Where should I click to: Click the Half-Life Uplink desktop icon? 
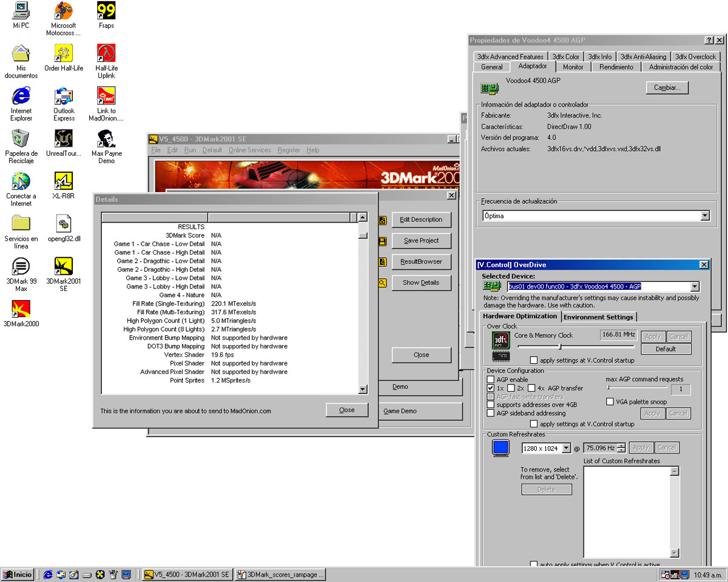click(106, 61)
